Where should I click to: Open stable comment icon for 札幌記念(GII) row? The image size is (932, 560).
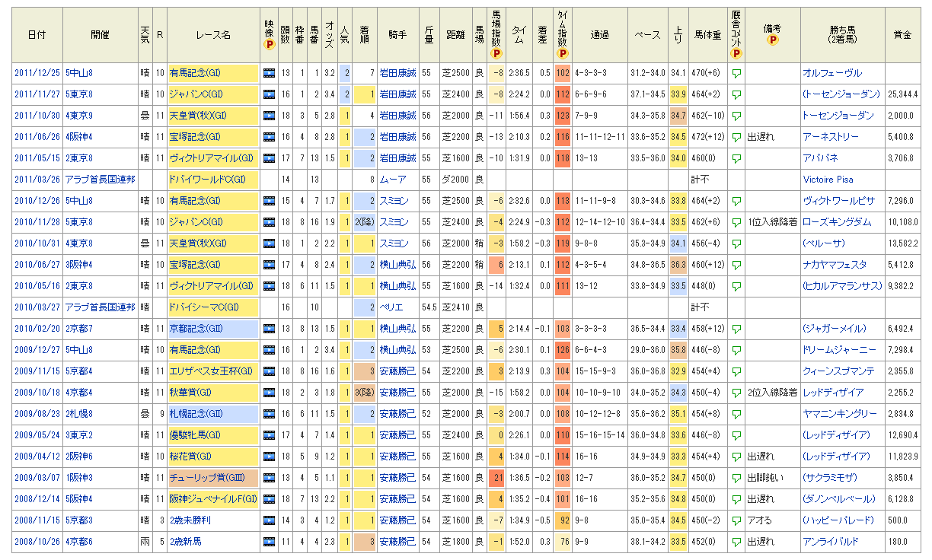(736, 414)
